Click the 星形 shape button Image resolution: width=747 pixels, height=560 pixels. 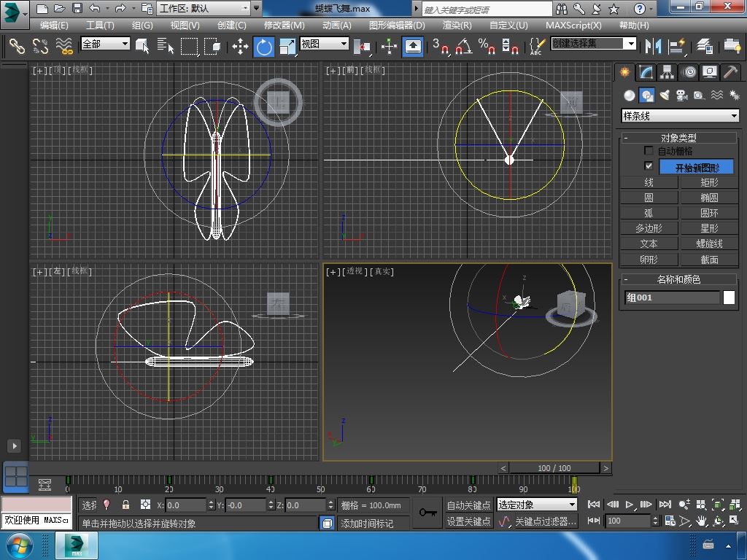709,228
